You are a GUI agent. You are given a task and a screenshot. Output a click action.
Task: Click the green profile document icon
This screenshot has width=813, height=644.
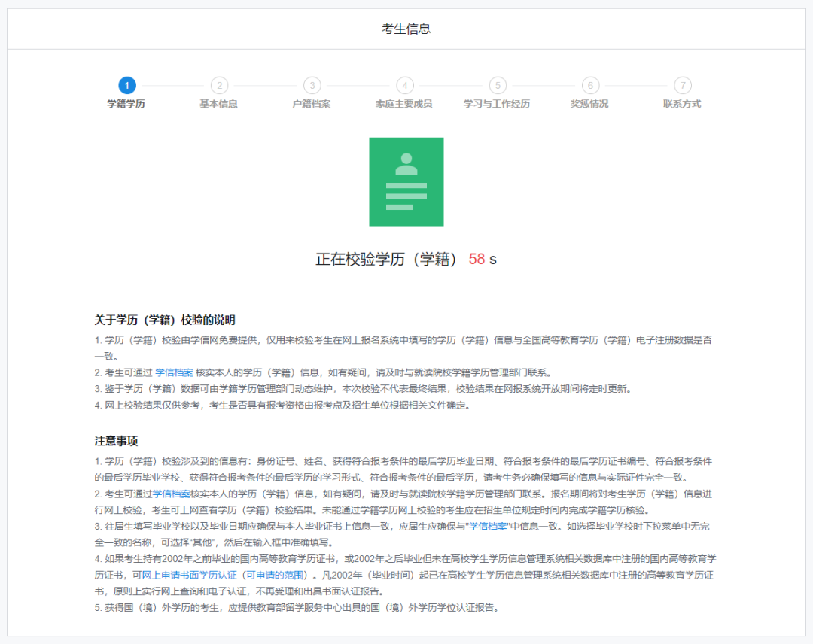tap(406, 182)
